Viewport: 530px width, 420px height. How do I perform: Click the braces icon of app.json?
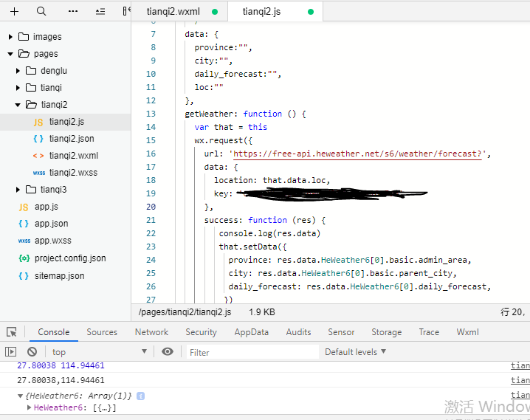[x=24, y=224]
